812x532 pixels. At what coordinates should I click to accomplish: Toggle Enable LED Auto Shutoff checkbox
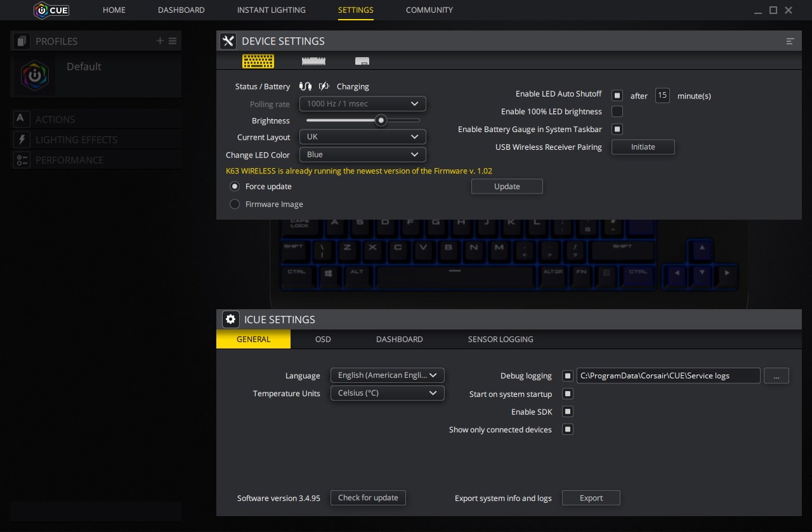pos(617,96)
